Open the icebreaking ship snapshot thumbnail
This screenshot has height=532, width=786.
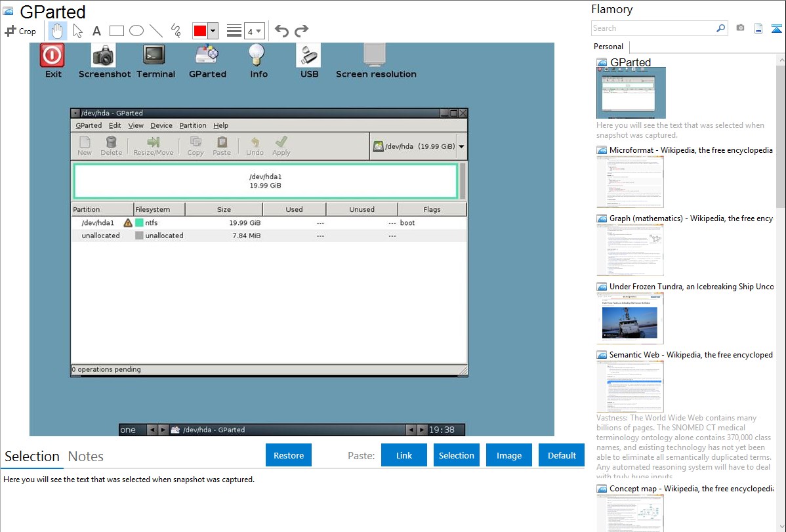pyautogui.click(x=630, y=318)
